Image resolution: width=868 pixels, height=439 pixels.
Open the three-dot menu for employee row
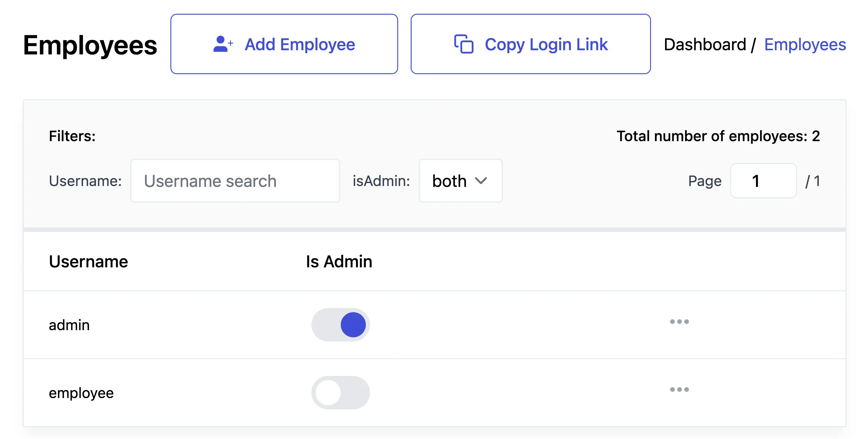pyautogui.click(x=679, y=389)
